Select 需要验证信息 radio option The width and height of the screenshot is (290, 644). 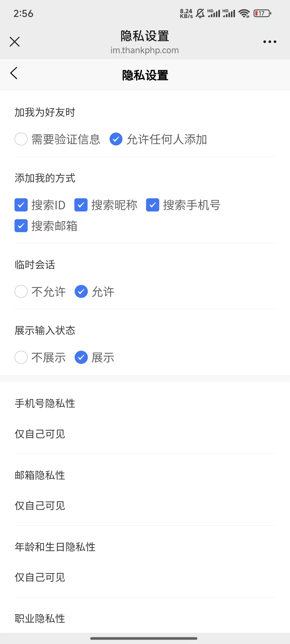pyautogui.click(x=21, y=139)
